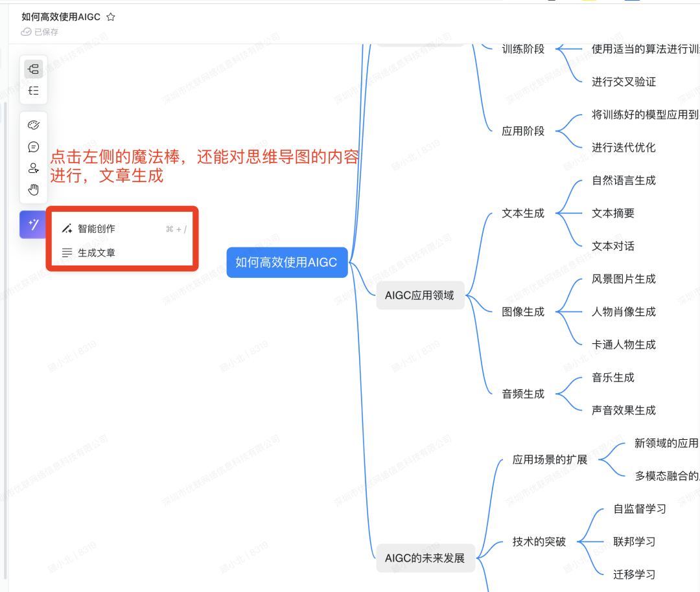The width and height of the screenshot is (700, 592).
Task: Open the comments bubble icon
Action: 34,147
